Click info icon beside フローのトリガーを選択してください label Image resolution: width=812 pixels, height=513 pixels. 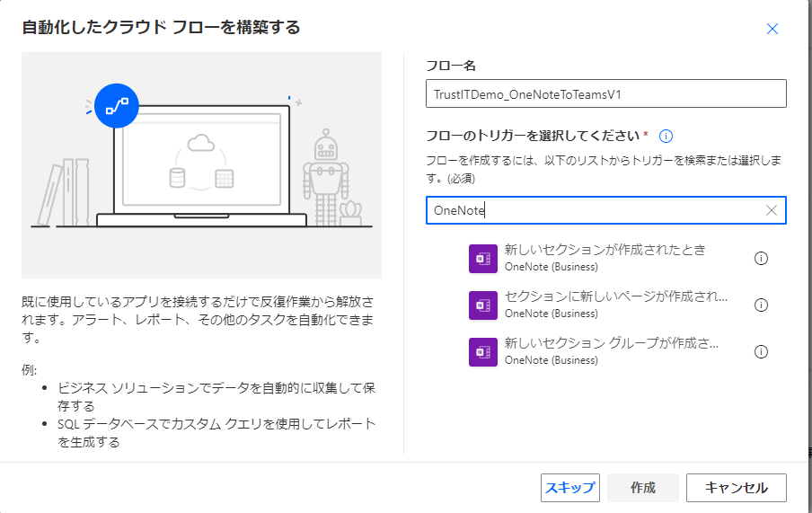[x=666, y=137]
